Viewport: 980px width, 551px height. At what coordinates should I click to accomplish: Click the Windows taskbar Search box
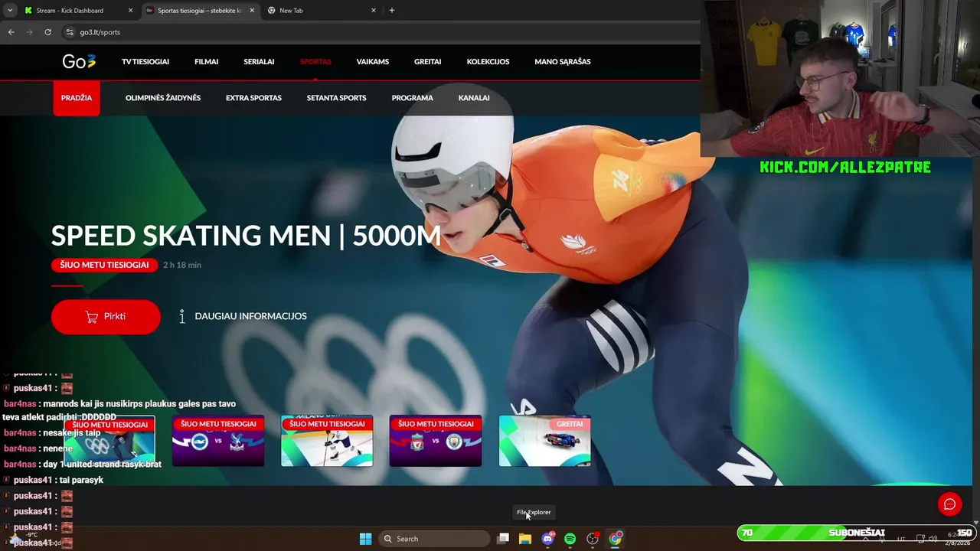click(x=434, y=539)
